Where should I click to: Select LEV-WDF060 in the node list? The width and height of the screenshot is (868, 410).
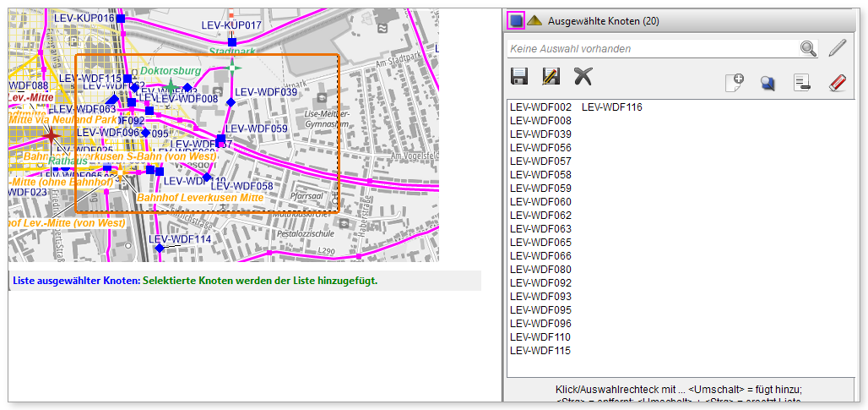[x=540, y=202]
